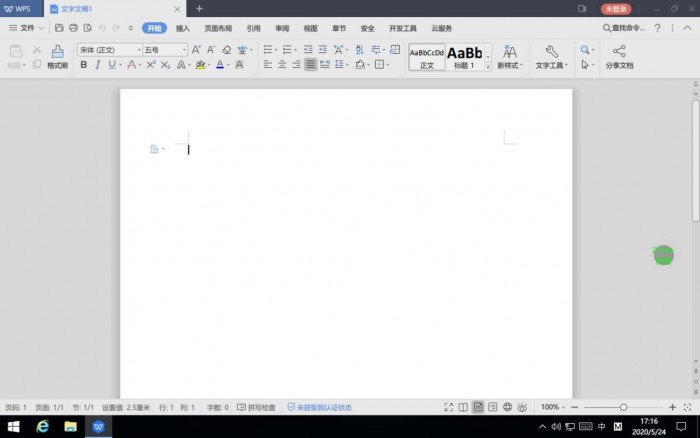The image size is (700, 438).
Task: Open the Text Tools (文字工具) wrench icon
Action: coord(551,51)
